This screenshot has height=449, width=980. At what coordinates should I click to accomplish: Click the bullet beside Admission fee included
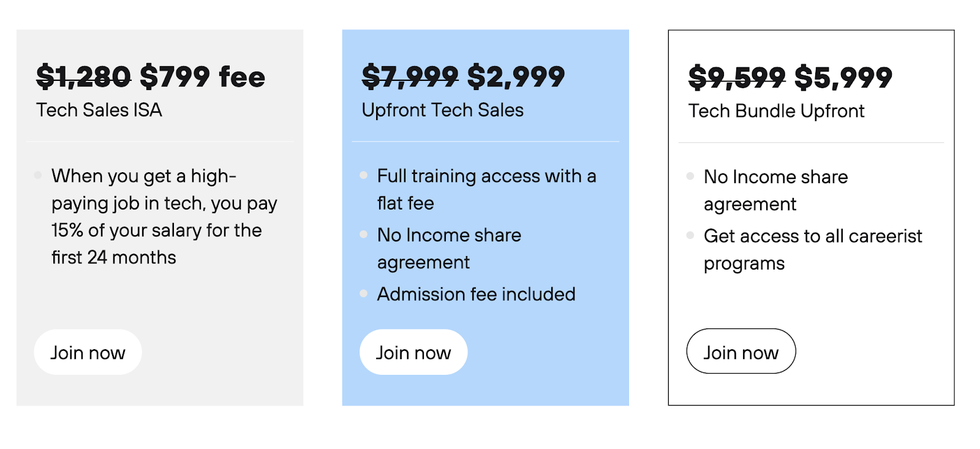364,293
